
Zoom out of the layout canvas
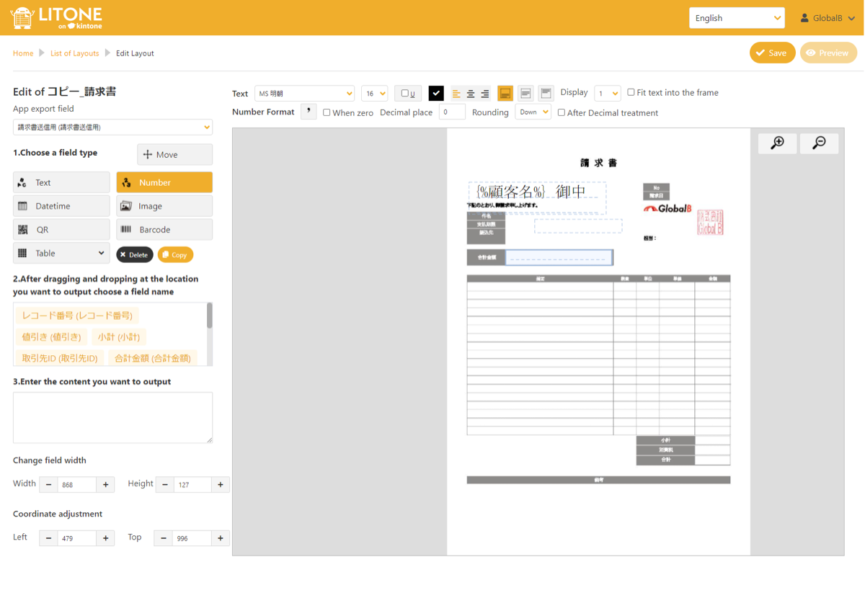click(x=819, y=143)
